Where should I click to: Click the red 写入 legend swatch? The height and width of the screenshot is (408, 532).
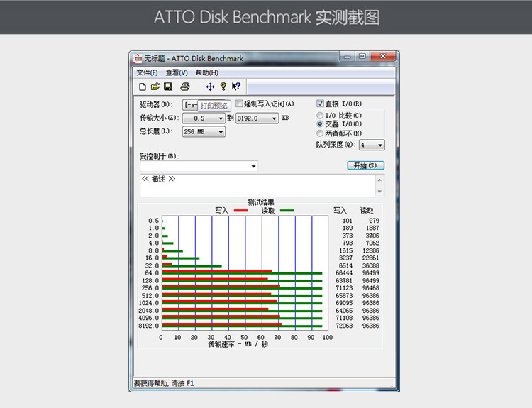click(x=241, y=211)
